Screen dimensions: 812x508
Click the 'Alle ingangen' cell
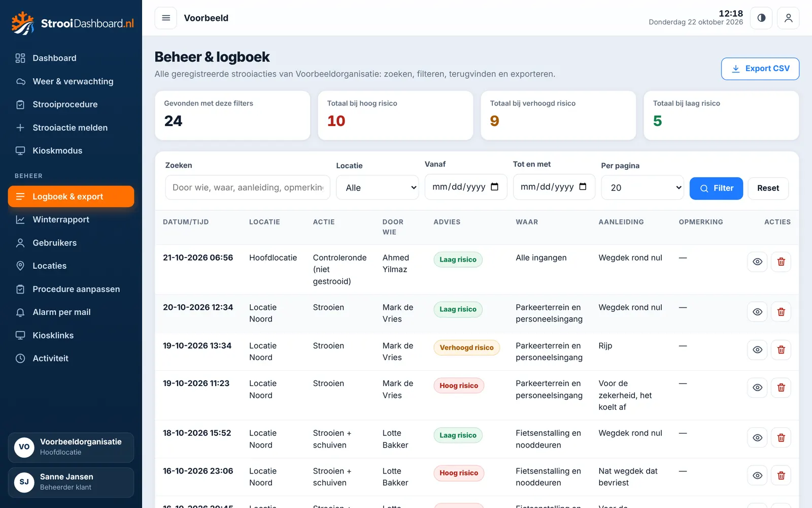point(541,258)
